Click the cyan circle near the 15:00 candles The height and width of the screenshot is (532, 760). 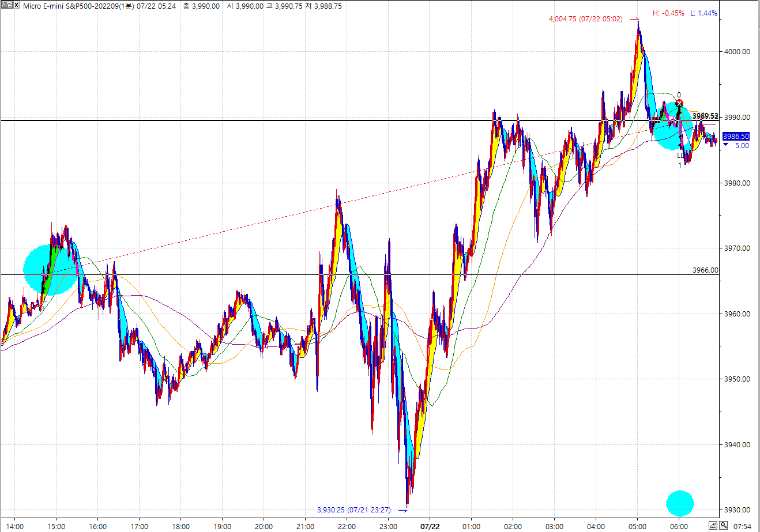45,270
